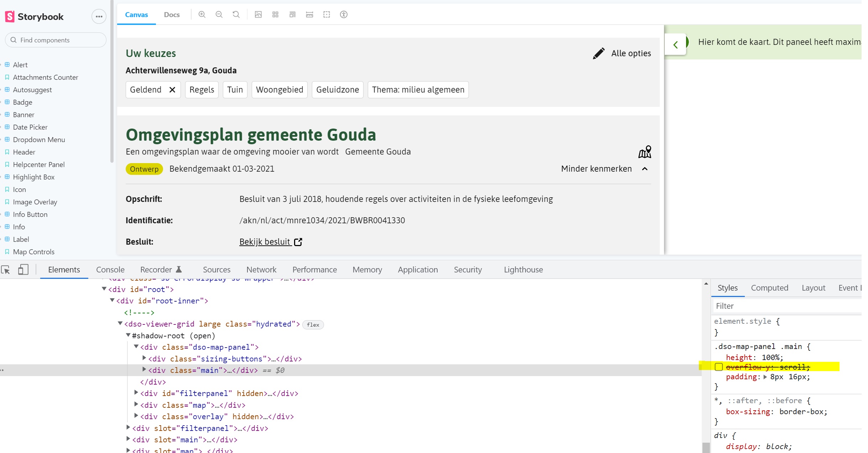Select the Zoom in tool in canvas toolbar
Screen dimensions: 868x453
click(202, 15)
